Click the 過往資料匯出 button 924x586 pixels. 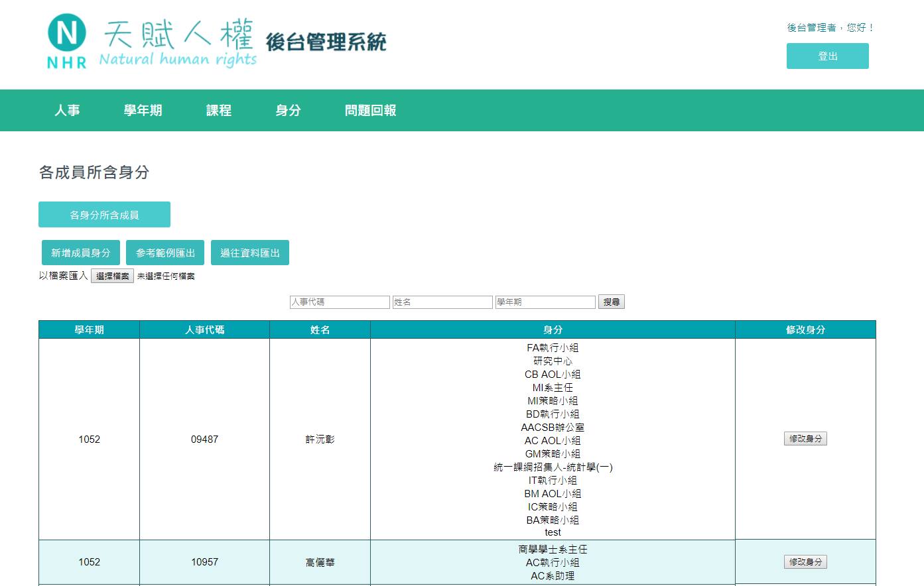(250, 253)
